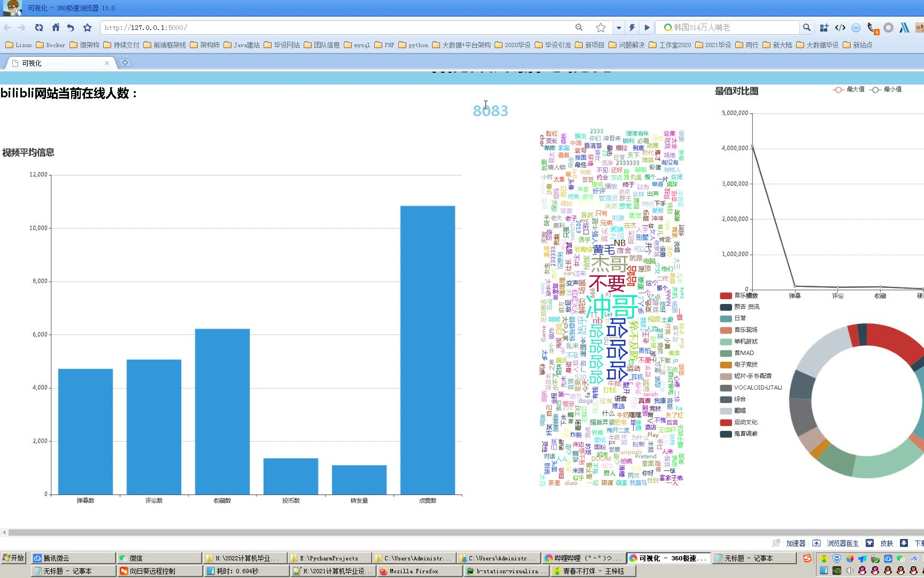Screen dimensions: 924x578
Task: Go to the browser home page icon
Action: [56, 27]
